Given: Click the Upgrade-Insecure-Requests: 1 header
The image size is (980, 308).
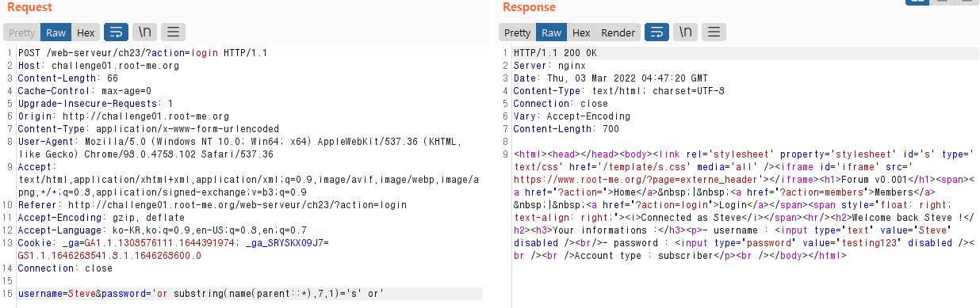Looking at the screenshot, I should click(95, 104).
